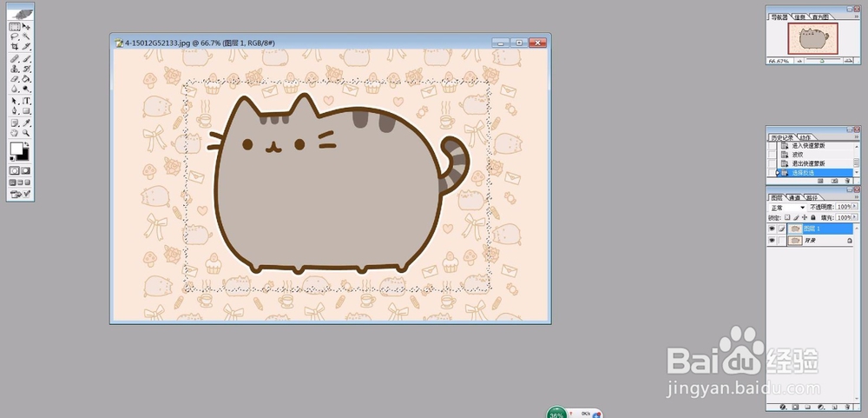
Task: Select the Paint Bucket tool
Action: pyautogui.click(x=26, y=79)
